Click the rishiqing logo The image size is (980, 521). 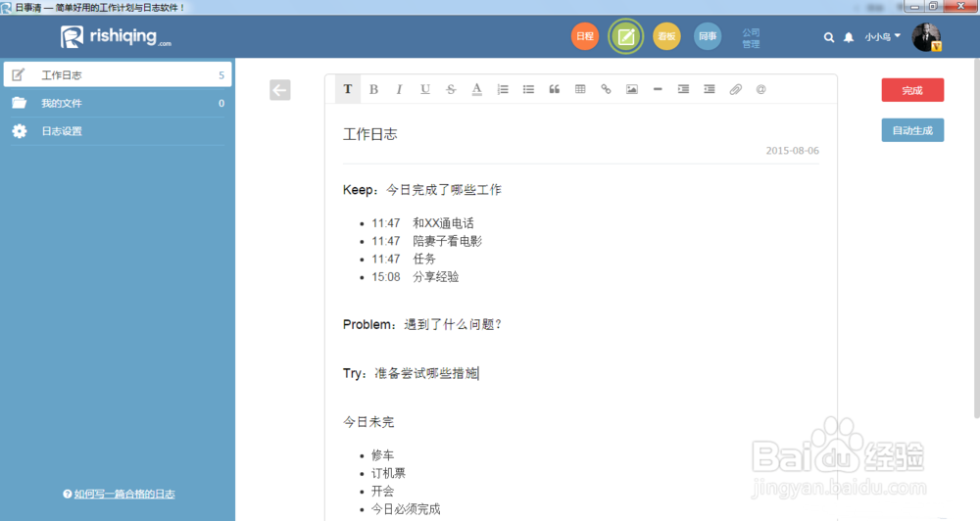pyautogui.click(x=117, y=36)
